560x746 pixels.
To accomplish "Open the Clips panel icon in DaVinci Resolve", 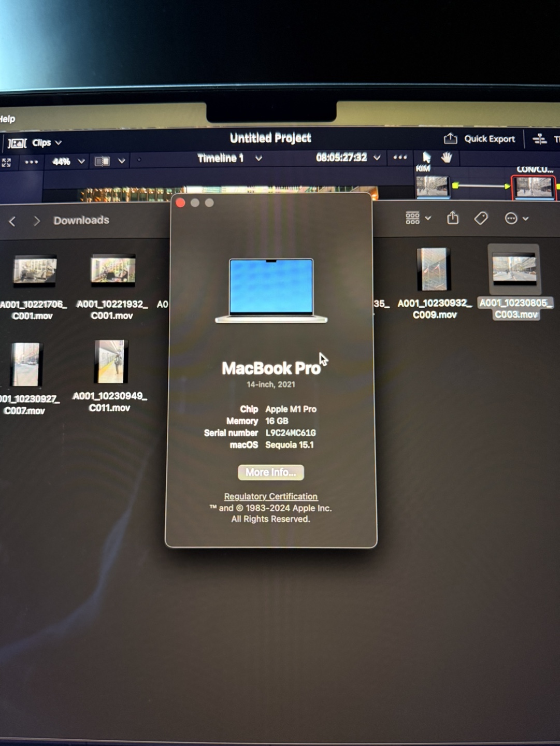I will [17, 143].
